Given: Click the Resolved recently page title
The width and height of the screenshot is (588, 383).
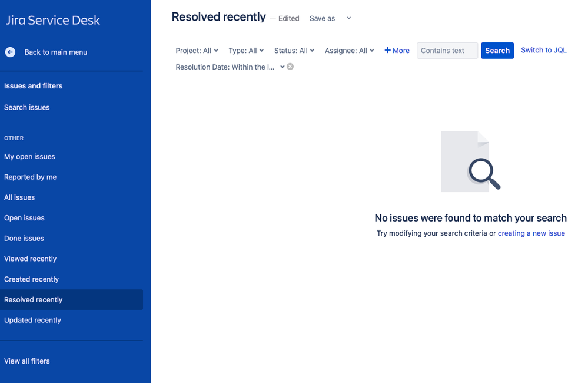Looking at the screenshot, I should (218, 17).
